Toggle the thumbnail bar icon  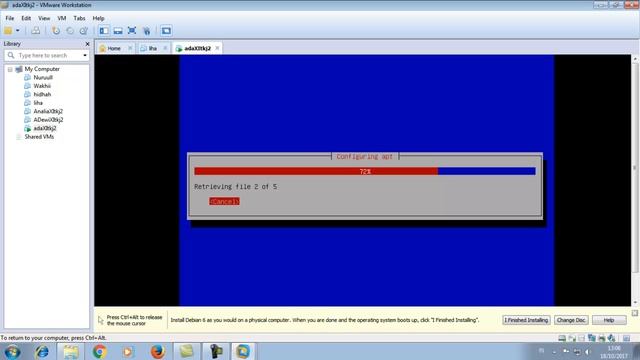tap(118, 31)
